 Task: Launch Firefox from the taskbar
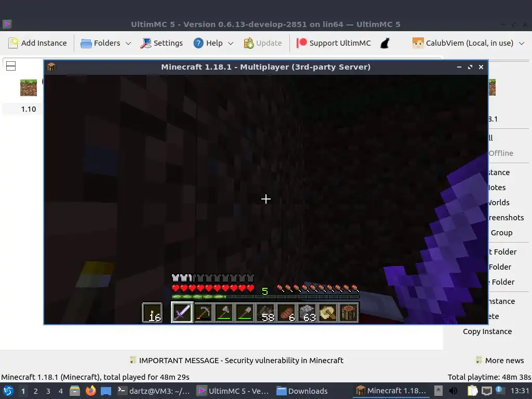pyautogui.click(x=90, y=391)
